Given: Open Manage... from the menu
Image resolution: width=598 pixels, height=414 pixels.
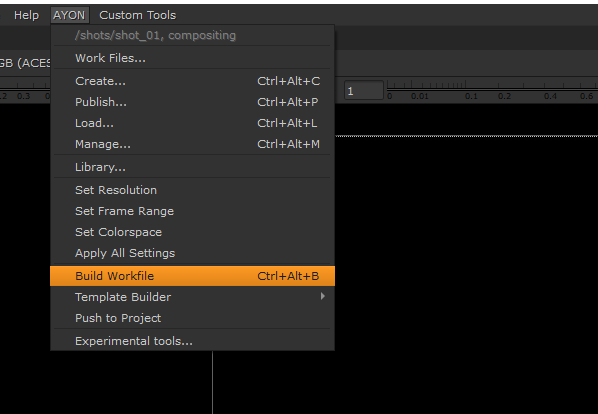Looking at the screenshot, I should point(193,144).
